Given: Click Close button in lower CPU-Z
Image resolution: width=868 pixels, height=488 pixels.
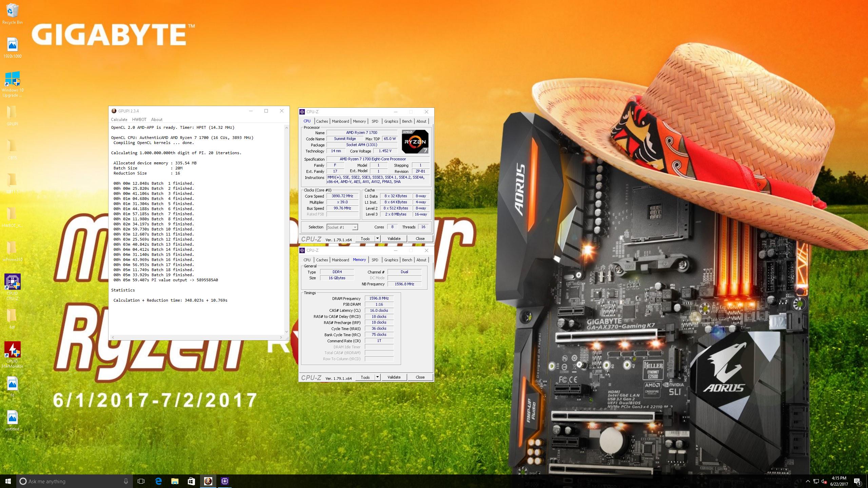Looking at the screenshot, I should tap(420, 377).
